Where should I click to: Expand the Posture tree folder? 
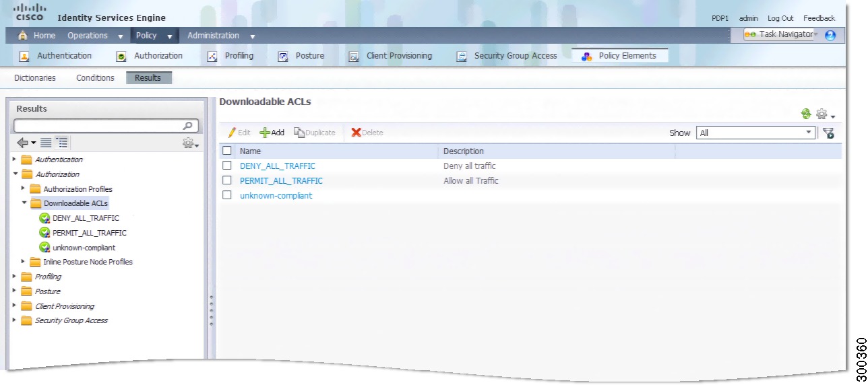coord(13,291)
